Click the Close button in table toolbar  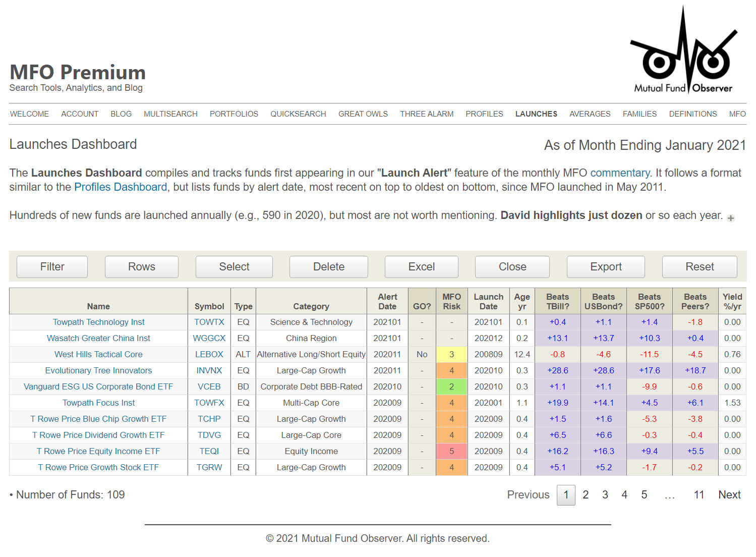click(512, 267)
